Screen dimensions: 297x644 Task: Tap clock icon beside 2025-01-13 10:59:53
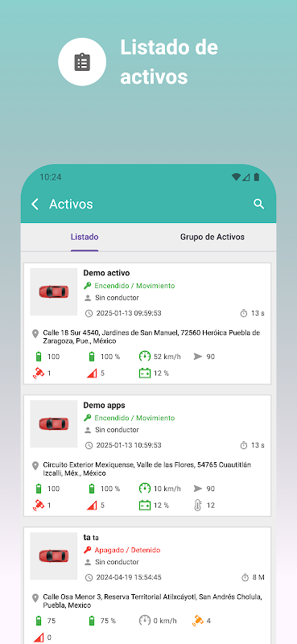click(x=89, y=446)
